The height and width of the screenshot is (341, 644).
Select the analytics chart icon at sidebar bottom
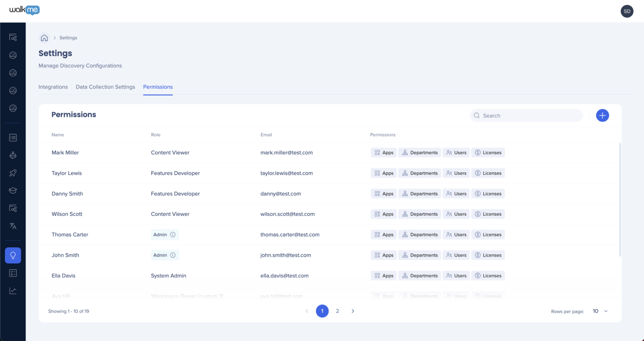(13, 290)
